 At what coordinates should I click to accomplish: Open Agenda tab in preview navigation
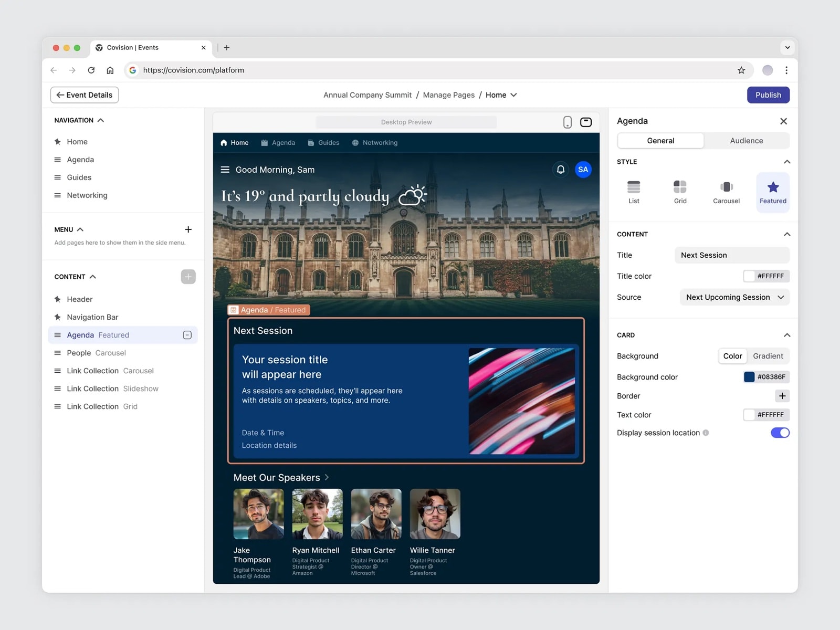tap(278, 143)
